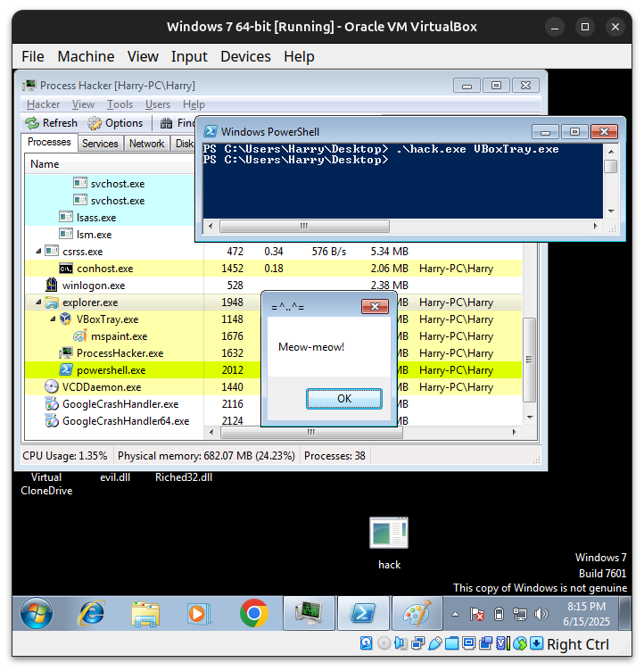Click the Find binoculars toolbar icon
This screenshot has height=671, width=644.
click(x=166, y=124)
